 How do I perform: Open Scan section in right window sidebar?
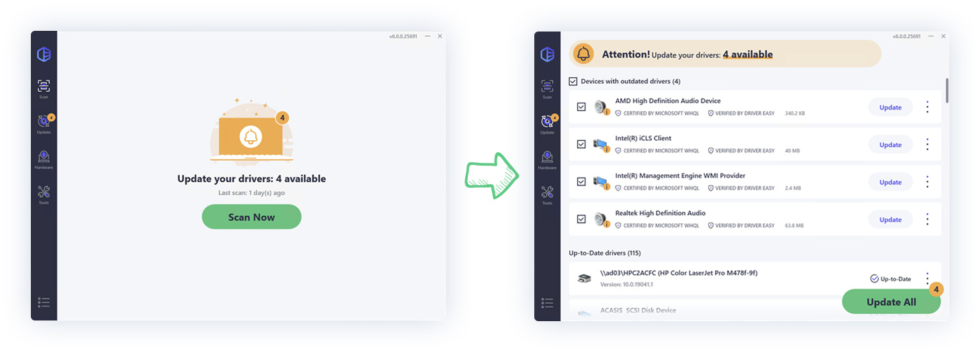click(547, 89)
